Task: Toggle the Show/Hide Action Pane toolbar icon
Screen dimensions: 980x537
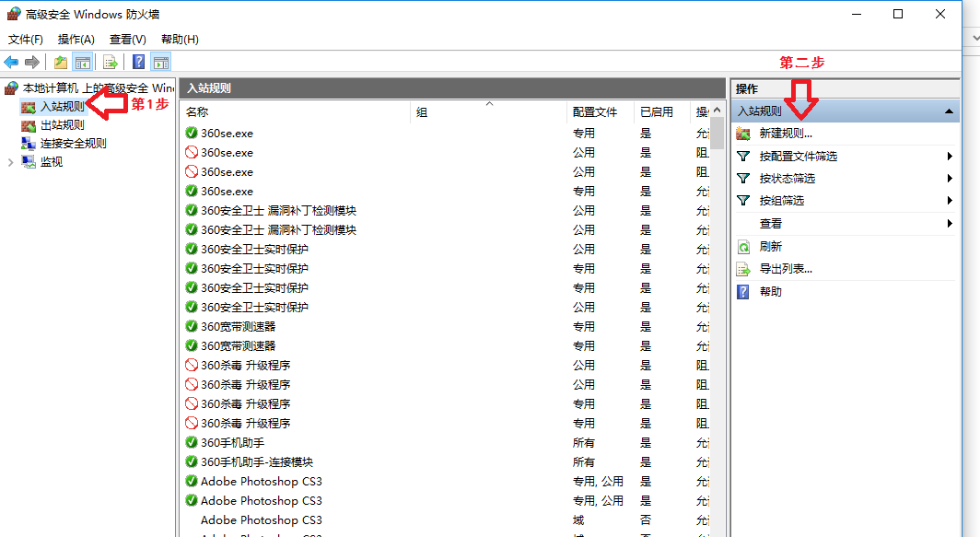Action: click(x=161, y=62)
